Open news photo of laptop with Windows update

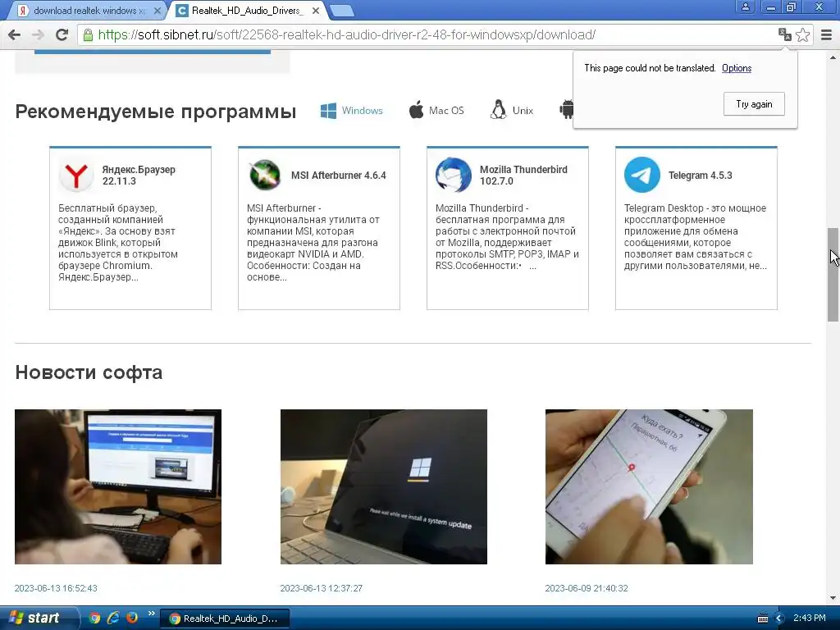[x=384, y=486]
